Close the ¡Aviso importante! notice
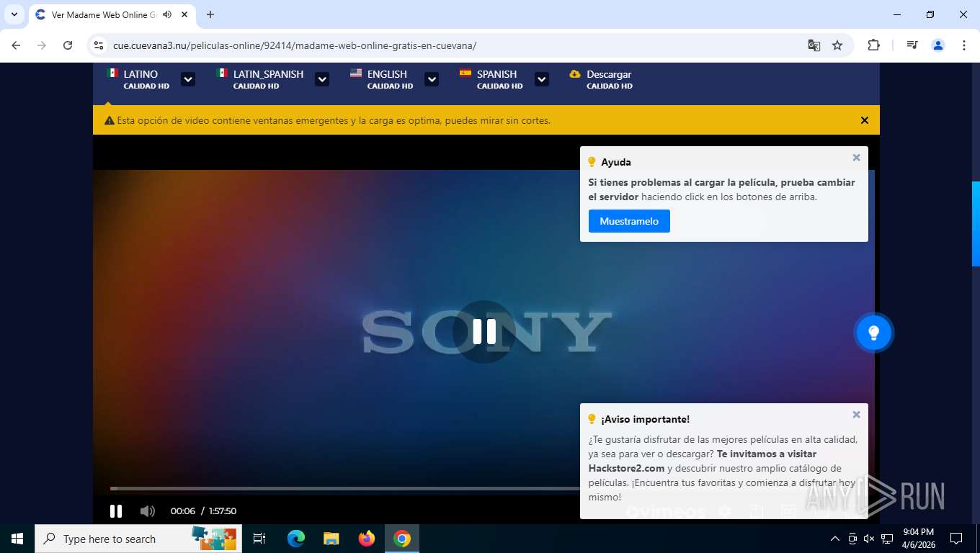The width and height of the screenshot is (980, 553). click(x=856, y=415)
